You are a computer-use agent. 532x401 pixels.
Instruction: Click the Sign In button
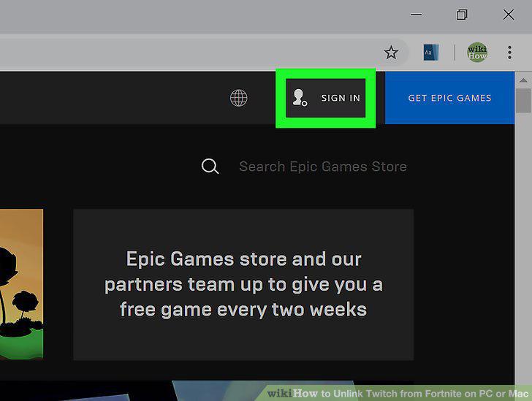326,98
